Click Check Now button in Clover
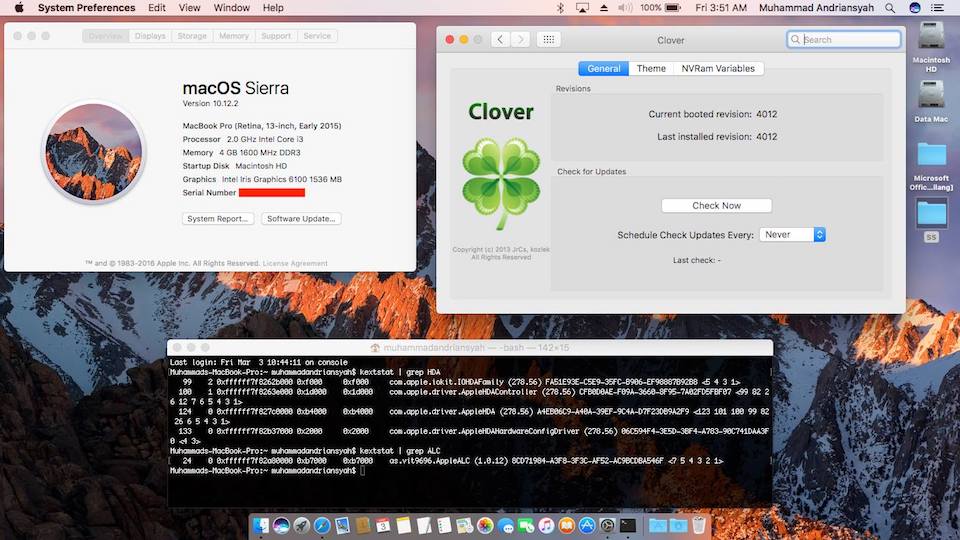The width and height of the screenshot is (960, 540). point(716,206)
